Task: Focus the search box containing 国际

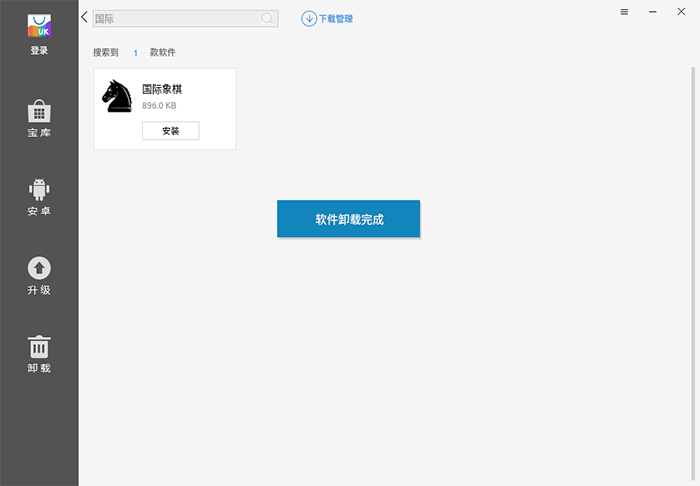Action: [x=175, y=18]
